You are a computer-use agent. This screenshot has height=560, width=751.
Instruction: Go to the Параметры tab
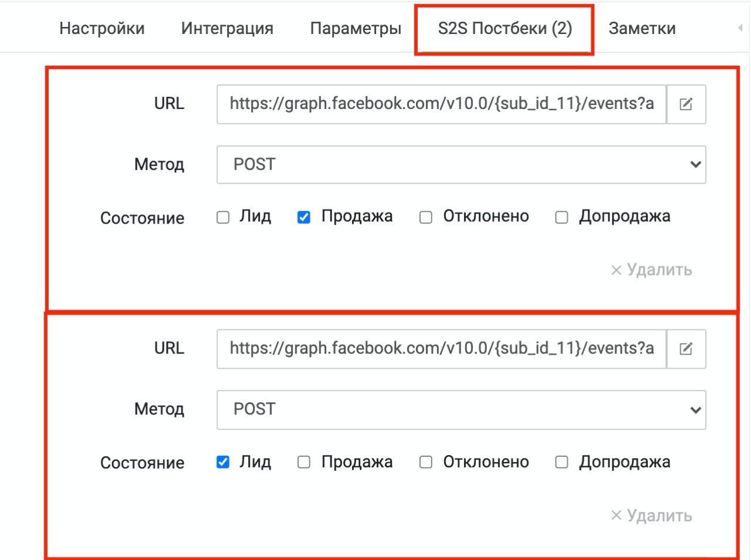coord(356,28)
